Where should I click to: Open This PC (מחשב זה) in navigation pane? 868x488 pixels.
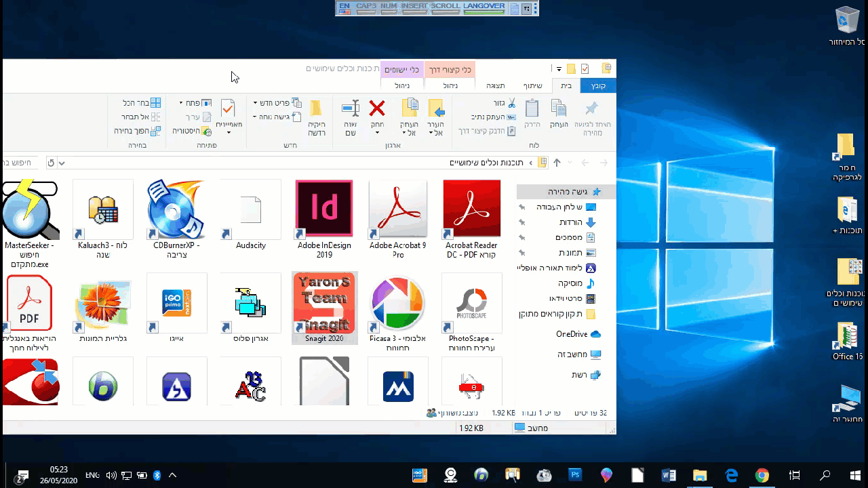click(x=578, y=354)
